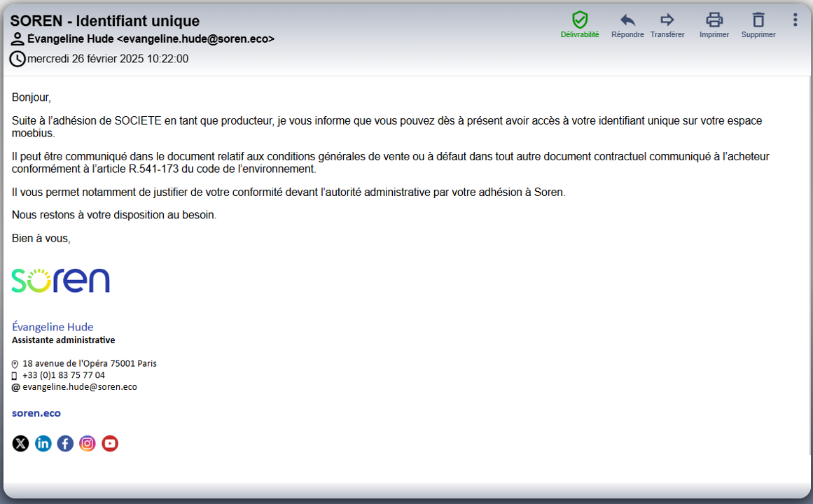Open the Instagram social icon
Image resolution: width=813 pixels, height=504 pixels.
pos(88,443)
